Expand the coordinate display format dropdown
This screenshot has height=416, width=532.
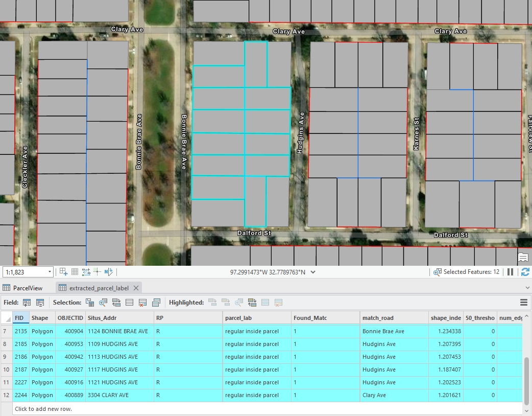(313, 272)
